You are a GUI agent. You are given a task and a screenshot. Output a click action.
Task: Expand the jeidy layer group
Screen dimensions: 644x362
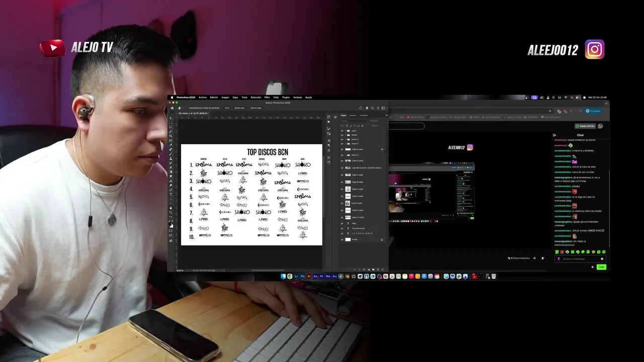(x=346, y=131)
